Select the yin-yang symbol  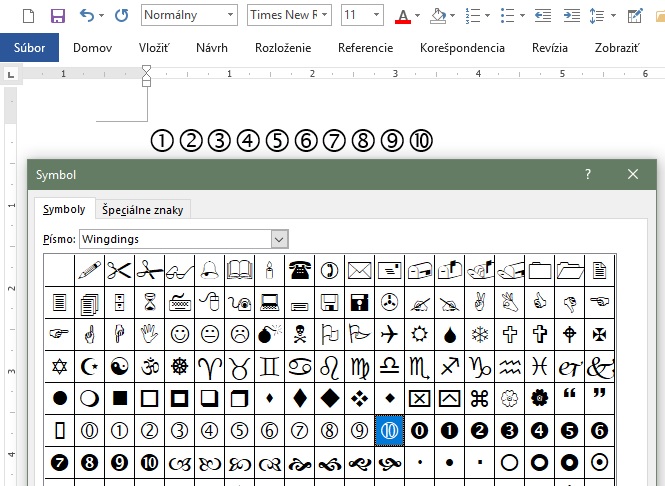(120, 366)
